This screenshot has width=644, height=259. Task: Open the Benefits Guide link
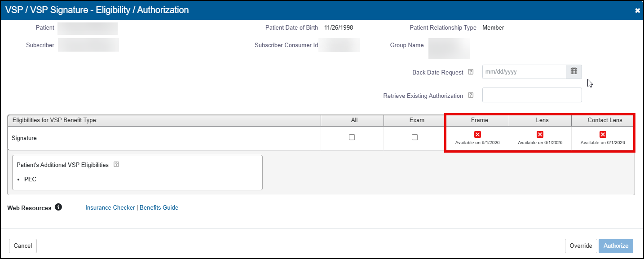(159, 208)
